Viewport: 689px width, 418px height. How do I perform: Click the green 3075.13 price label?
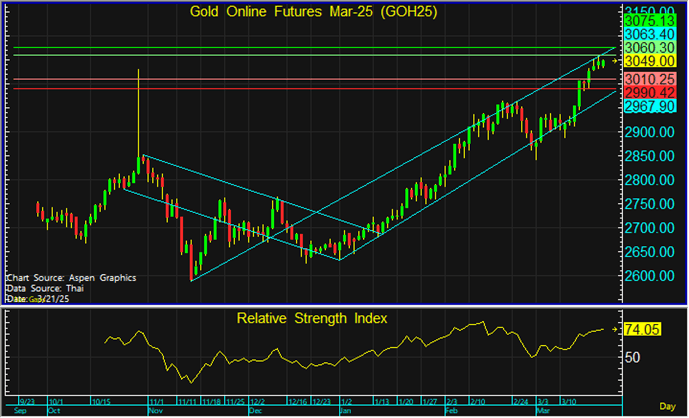(650, 19)
